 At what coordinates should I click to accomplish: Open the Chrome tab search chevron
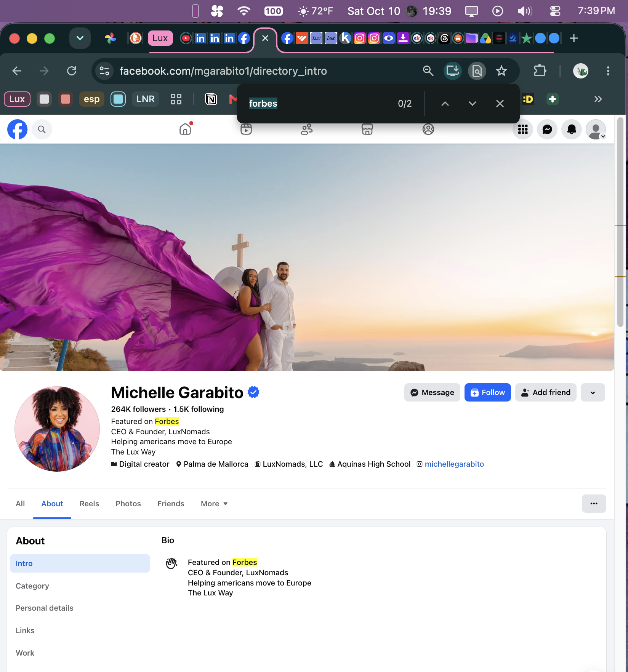pyautogui.click(x=80, y=38)
